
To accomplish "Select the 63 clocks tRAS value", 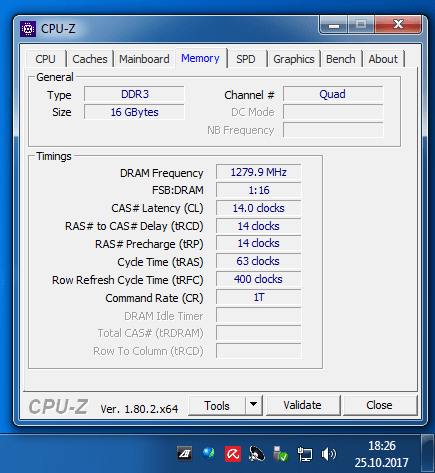I will 258,261.
